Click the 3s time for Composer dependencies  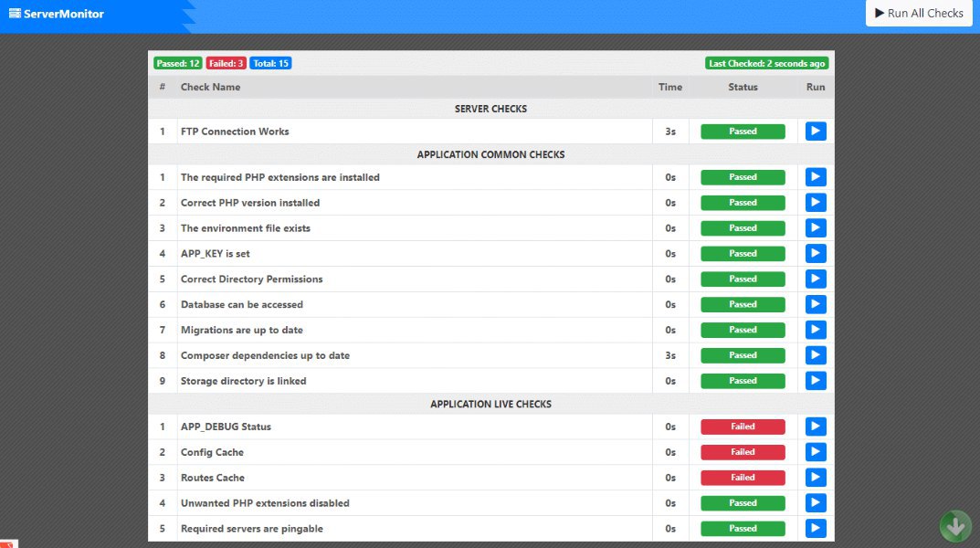(x=670, y=355)
